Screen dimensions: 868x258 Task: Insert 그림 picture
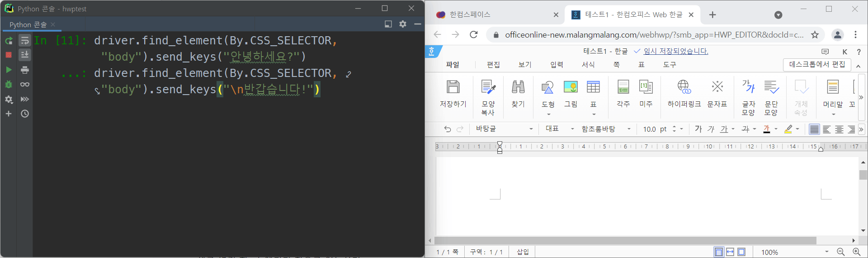tap(571, 94)
